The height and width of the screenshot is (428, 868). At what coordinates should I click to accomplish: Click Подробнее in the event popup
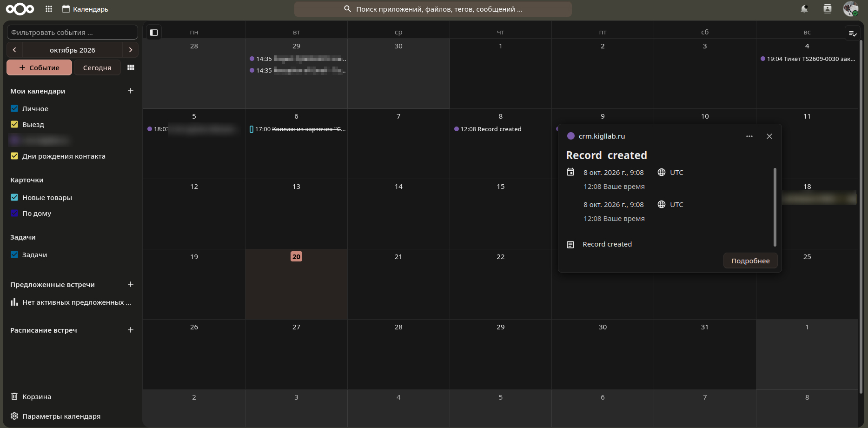point(750,261)
